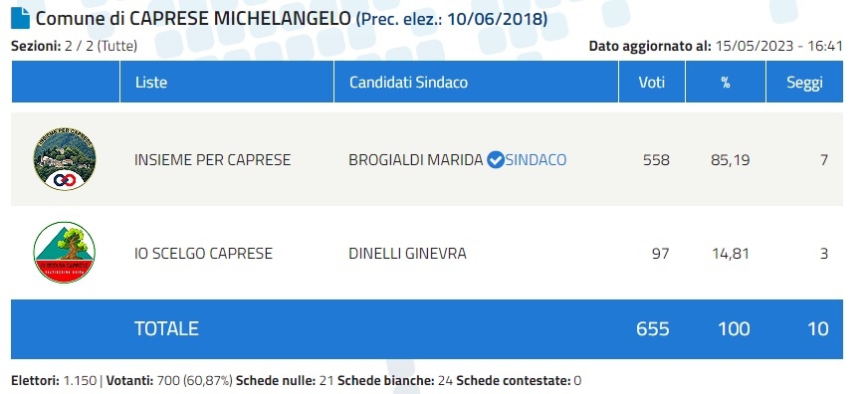This screenshot has height=394, width=868.
Task: Sort by the Voti column header
Action: coord(652,82)
